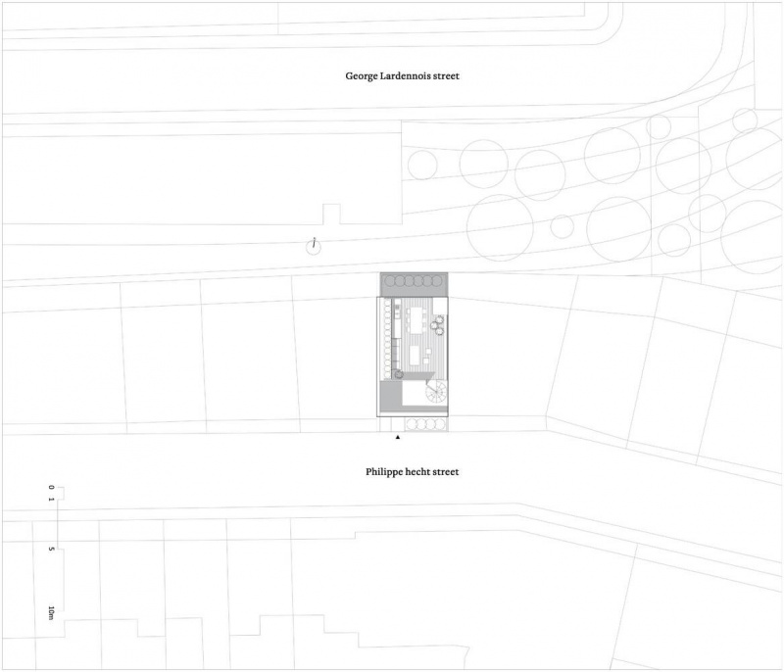Click the three round chairs cluster in plan
This screenshot has width=784, height=672.
click(x=438, y=325)
